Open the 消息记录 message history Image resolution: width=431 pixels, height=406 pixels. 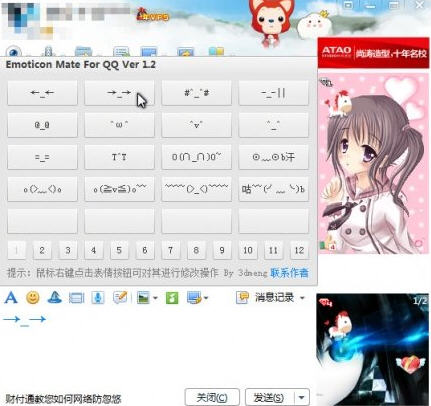pos(274,297)
